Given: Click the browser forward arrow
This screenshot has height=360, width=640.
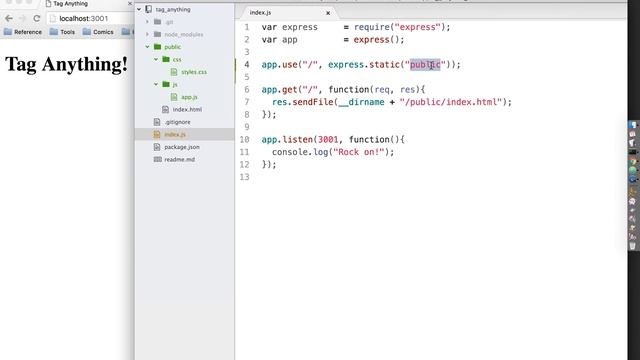Looking at the screenshot, I should (x=22, y=18).
